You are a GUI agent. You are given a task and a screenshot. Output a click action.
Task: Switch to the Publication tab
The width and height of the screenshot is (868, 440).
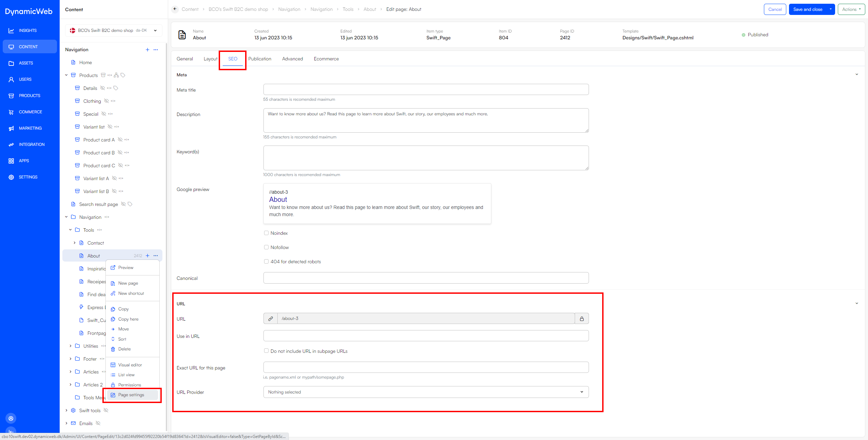coord(260,59)
